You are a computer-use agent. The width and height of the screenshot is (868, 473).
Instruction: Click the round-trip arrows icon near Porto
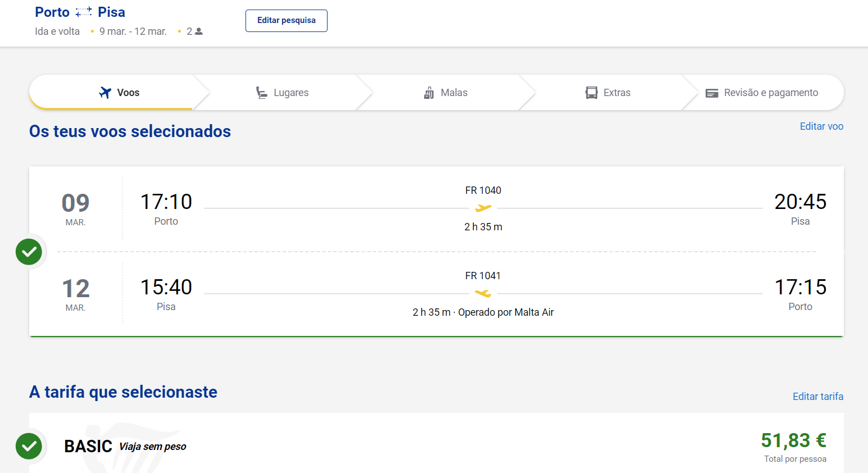click(84, 12)
